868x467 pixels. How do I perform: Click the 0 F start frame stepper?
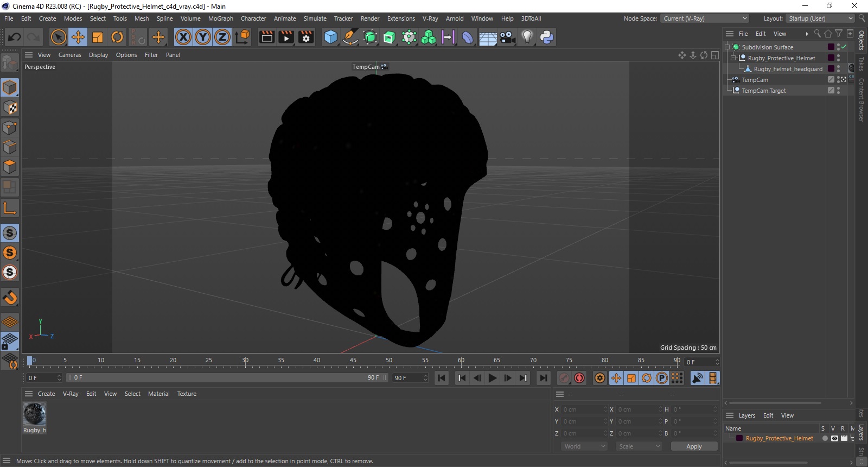click(59, 378)
